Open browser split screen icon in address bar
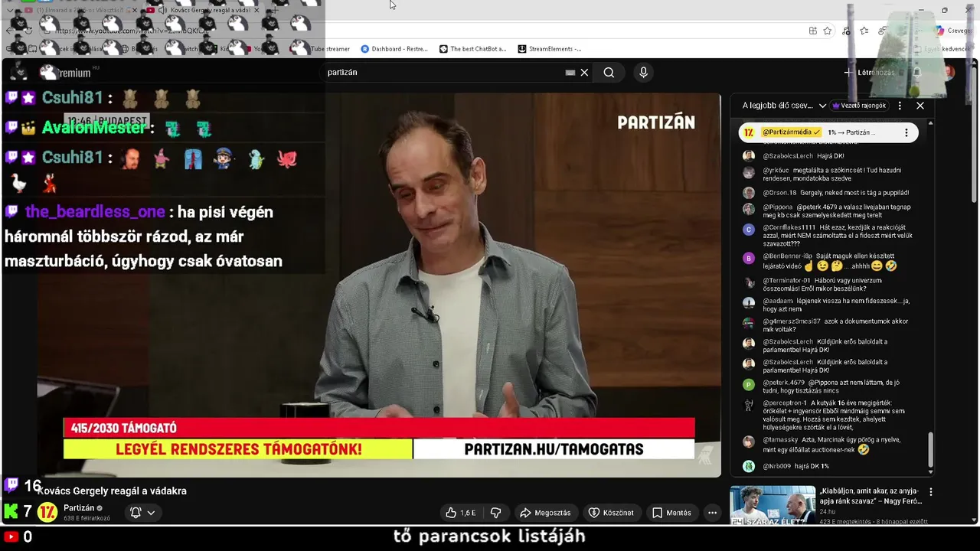 point(812,31)
